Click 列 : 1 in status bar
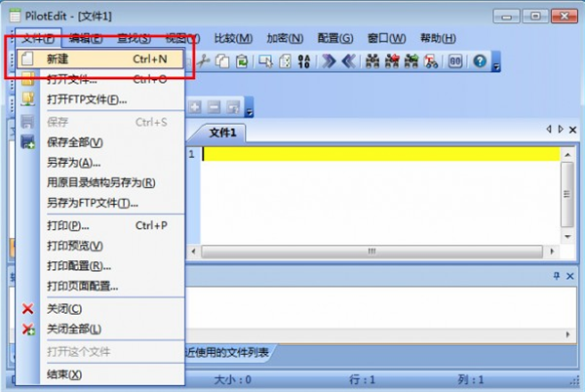Viewport: 585px width, 392px height. [x=470, y=379]
